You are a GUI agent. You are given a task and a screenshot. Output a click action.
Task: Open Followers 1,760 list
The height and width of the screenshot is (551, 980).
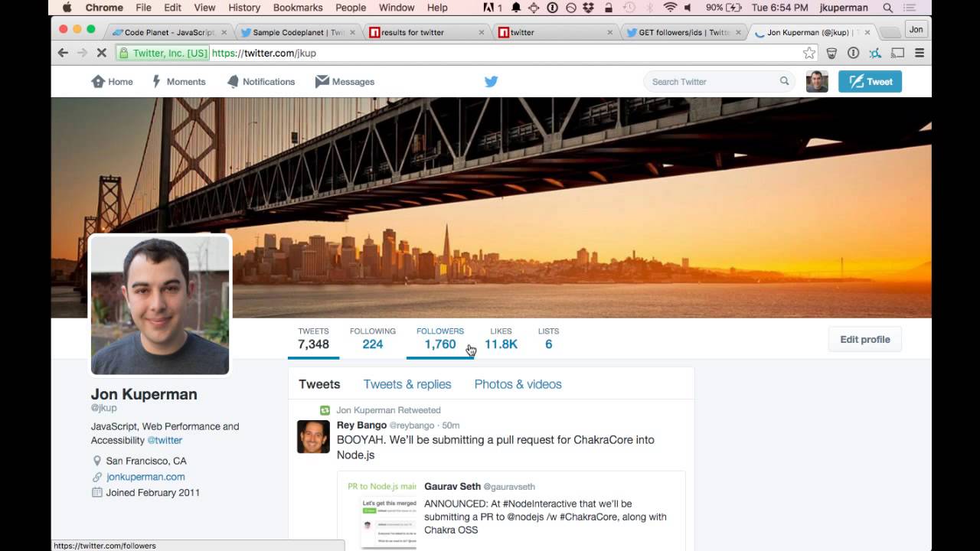pos(440,338)
